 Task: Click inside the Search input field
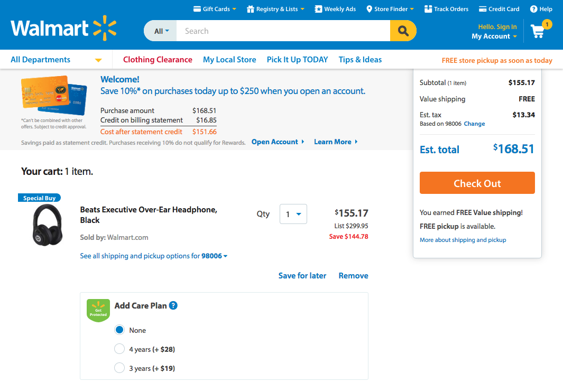(283, 31)
